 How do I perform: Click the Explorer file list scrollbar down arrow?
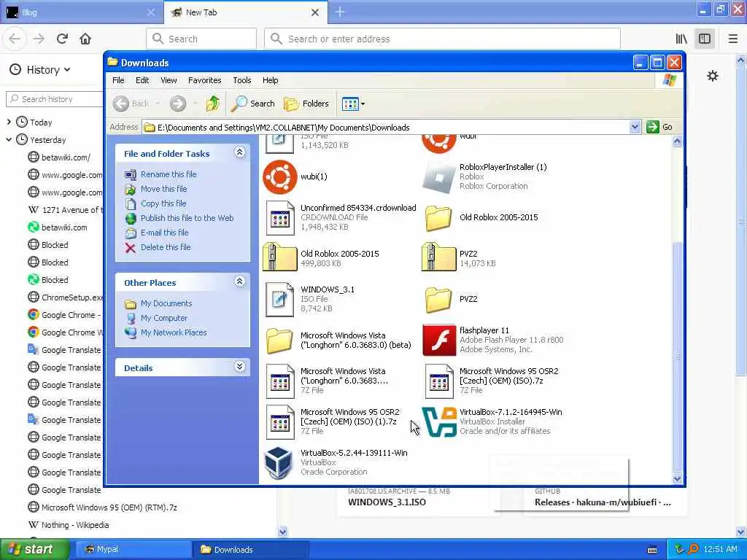677,478
